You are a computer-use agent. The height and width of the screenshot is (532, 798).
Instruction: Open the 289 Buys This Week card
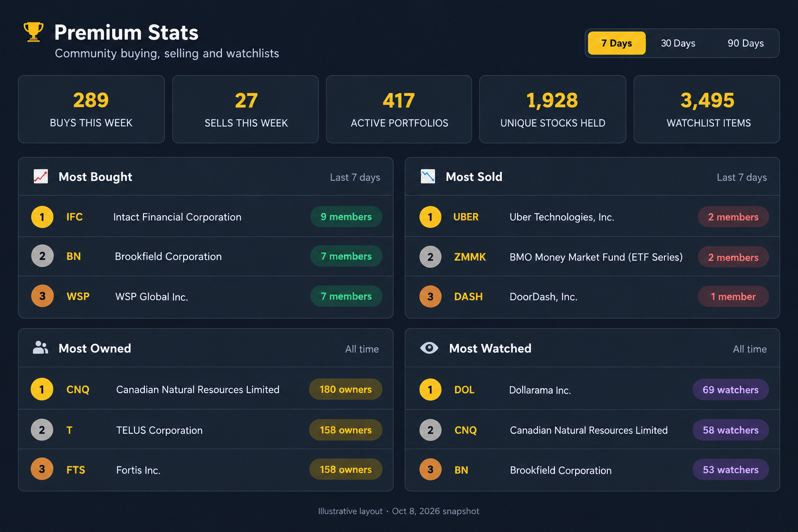pos(91,109)
